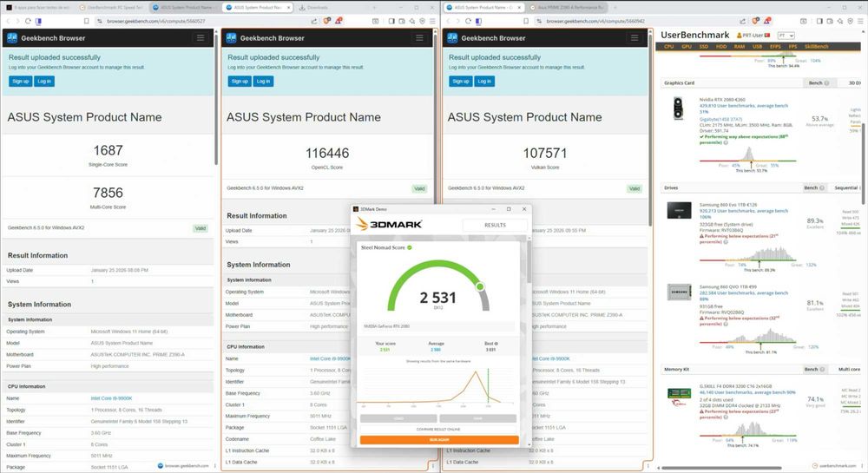Open hamburger menu in Vulkan score Geekbench pane
This screenshot has width=868, height=473.
click(635, 37)
